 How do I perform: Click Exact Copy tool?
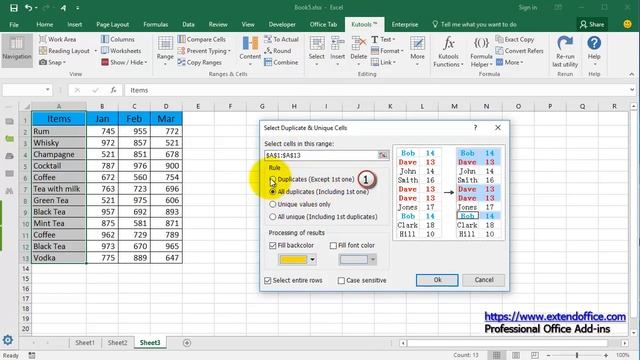515,39
